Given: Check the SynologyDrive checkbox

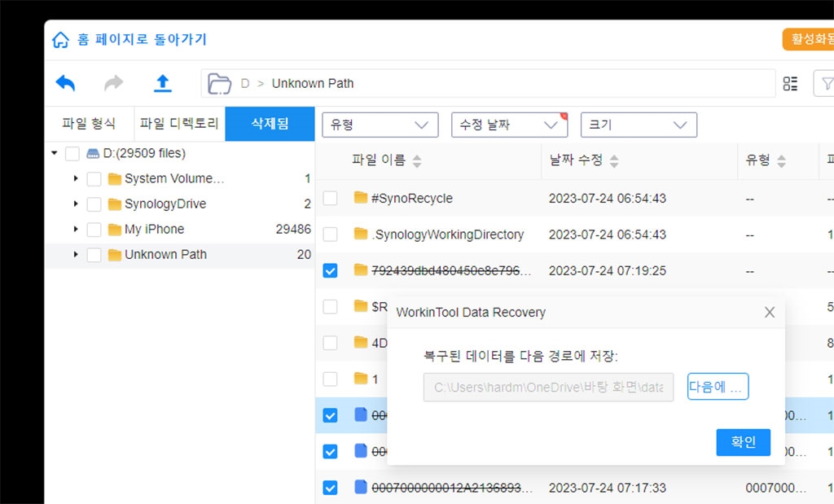Looking at the screenshot, I should 94,204.
